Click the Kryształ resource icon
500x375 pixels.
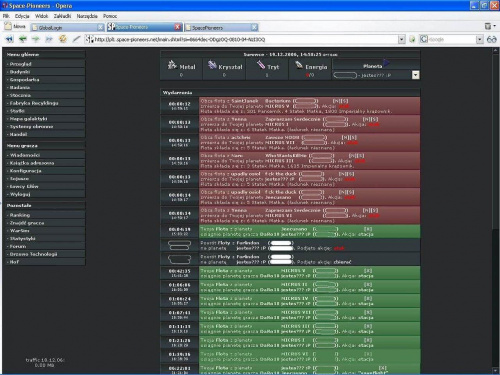(x=212, y=65)
